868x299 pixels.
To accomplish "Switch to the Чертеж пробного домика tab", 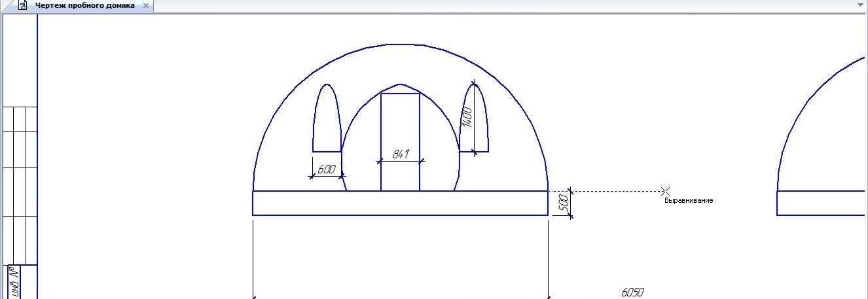I will [84, 5].
